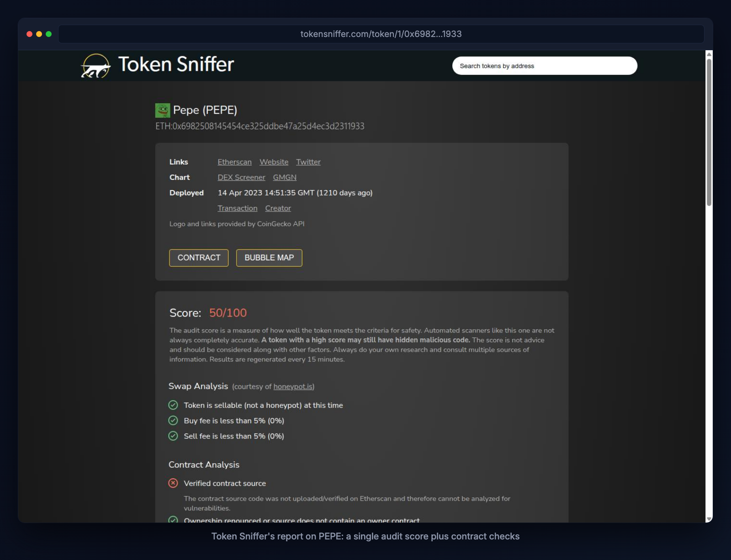Click 'Logo and links provided by CoinGecko API'

tap(237, 224)
